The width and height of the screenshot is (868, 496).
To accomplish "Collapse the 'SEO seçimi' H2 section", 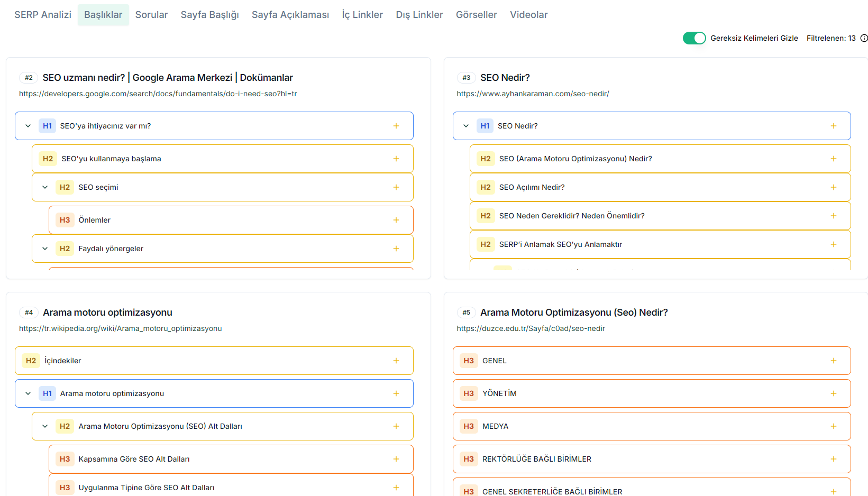I will (x=45, y=187).
